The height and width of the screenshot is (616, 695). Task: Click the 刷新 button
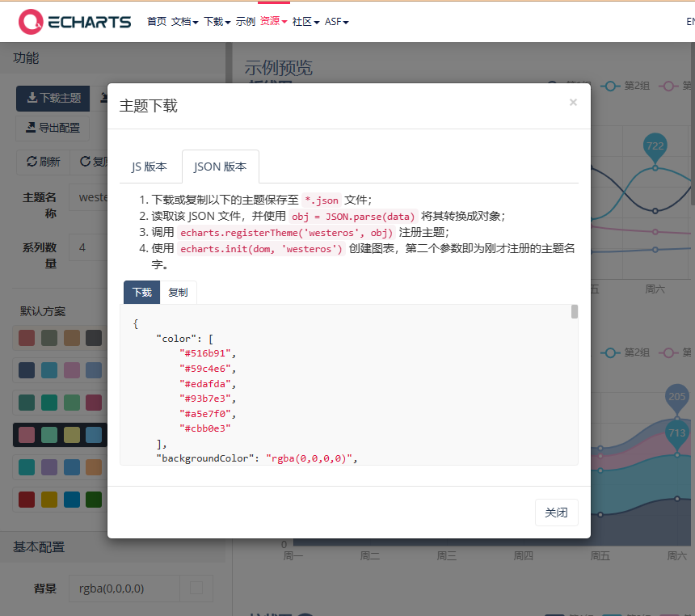[x=44, y=162]
